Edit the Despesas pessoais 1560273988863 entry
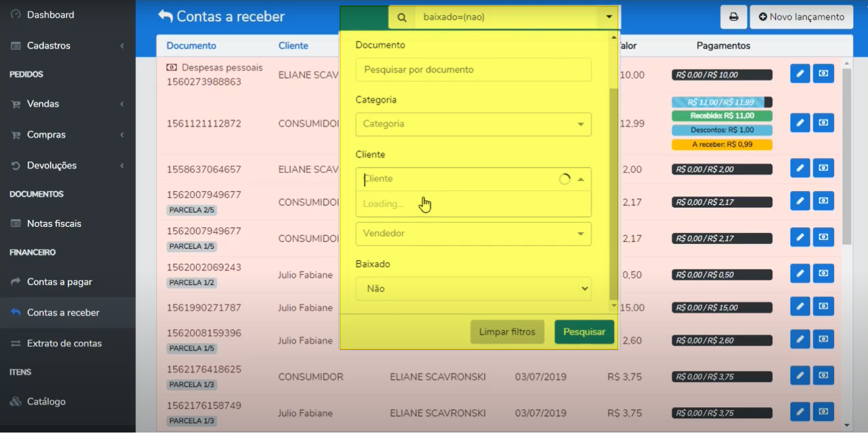Image resolution: width=868 pixels, height=435 pixels. point(800,73)
